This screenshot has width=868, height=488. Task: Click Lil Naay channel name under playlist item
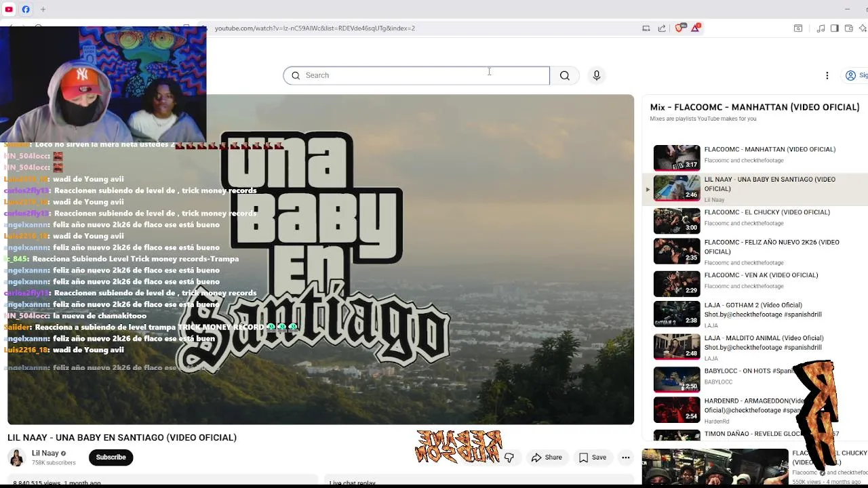click(x=714, y=200)
